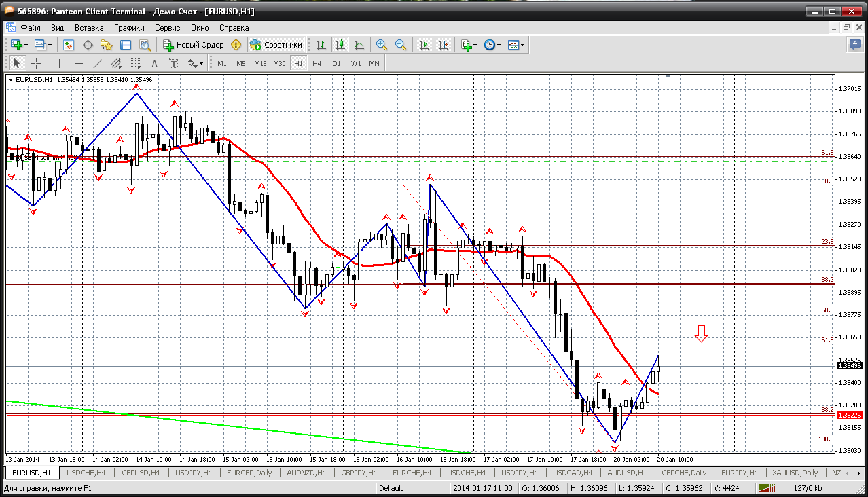This screenshot has width=868, height=497.
Task: Open the Periods clock icon
Action: 489,45
